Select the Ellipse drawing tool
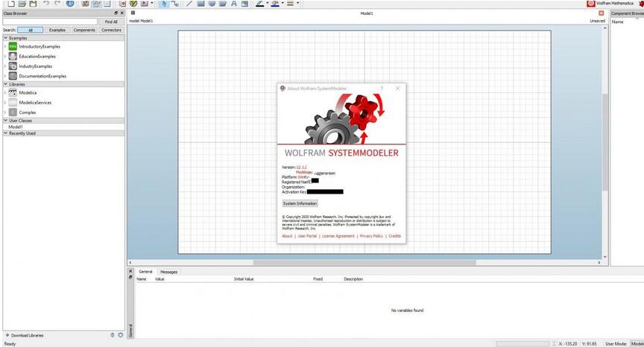Screen dimensions: 644x347 pos(212,3)
